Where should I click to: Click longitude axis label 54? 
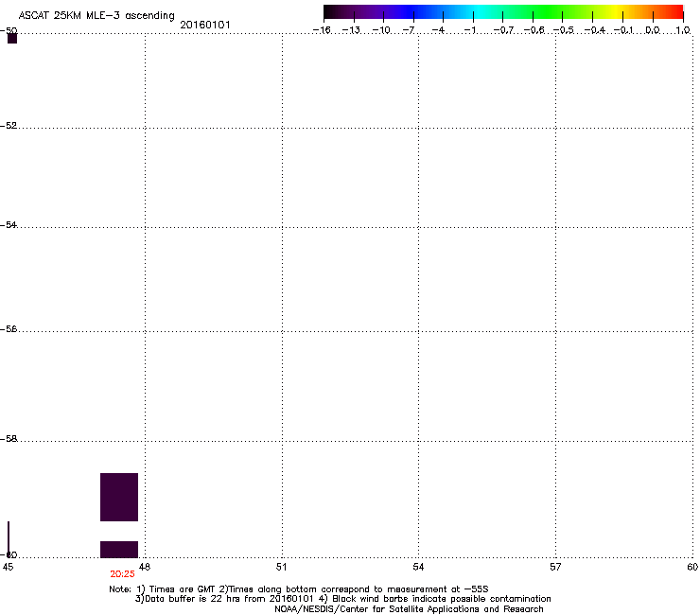pyautogui.click(x=418, y=567)
